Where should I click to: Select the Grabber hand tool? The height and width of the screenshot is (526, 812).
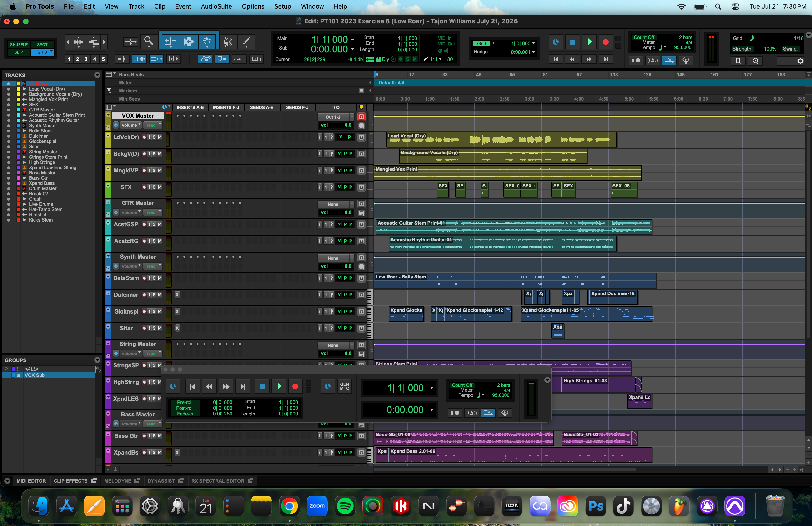pyautogui.click(x=207, y=42)
